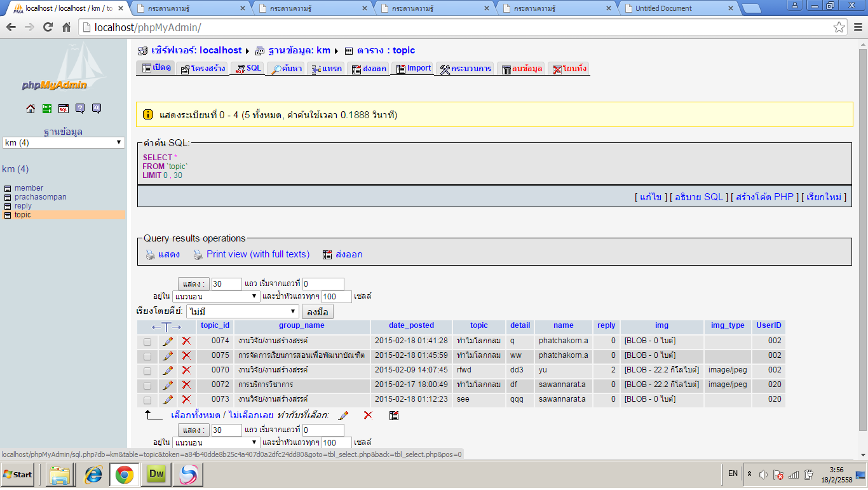Open the SQL query window icon in sidebar
Image resolution: width=868 pixels, height=490 pixels.
click(64, 109)
